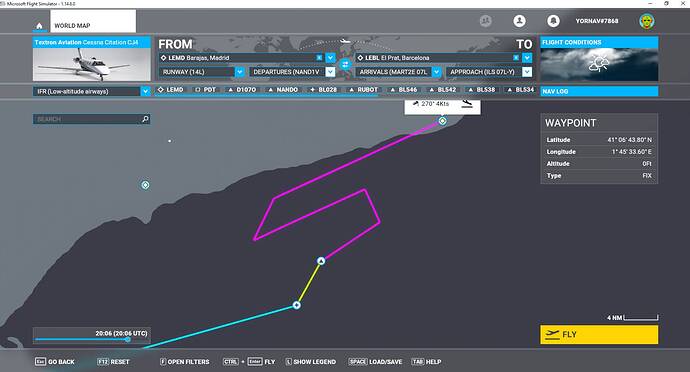Clear the LEMD departure airport
Screen dimensions: 690x372
(319, 58)
